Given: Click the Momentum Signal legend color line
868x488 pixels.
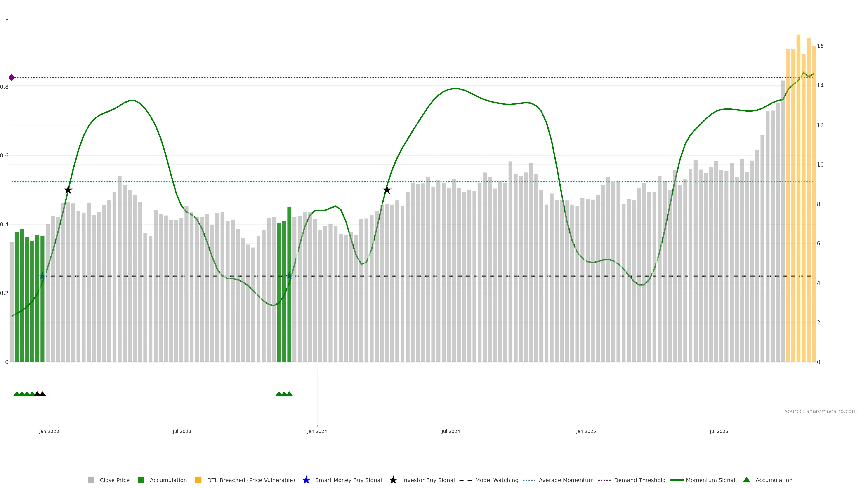Looking at the screenshot, I should tap(677, 480).
